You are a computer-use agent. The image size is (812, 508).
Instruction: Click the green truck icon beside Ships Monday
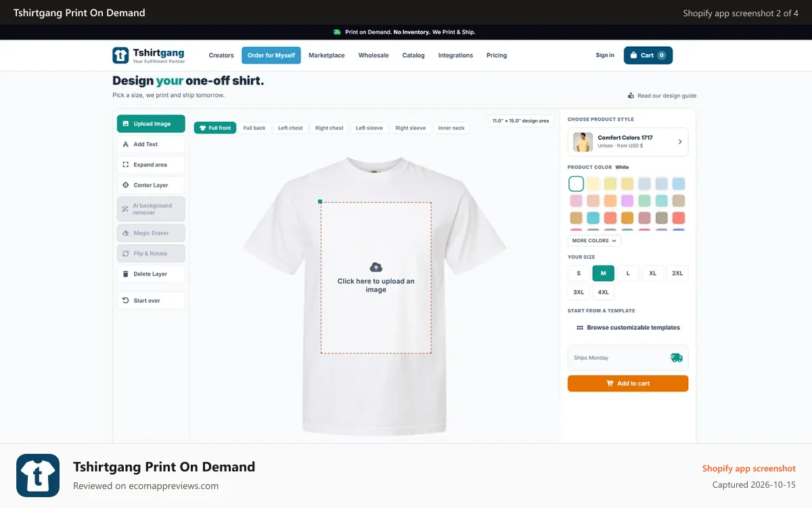click(676, 358)
